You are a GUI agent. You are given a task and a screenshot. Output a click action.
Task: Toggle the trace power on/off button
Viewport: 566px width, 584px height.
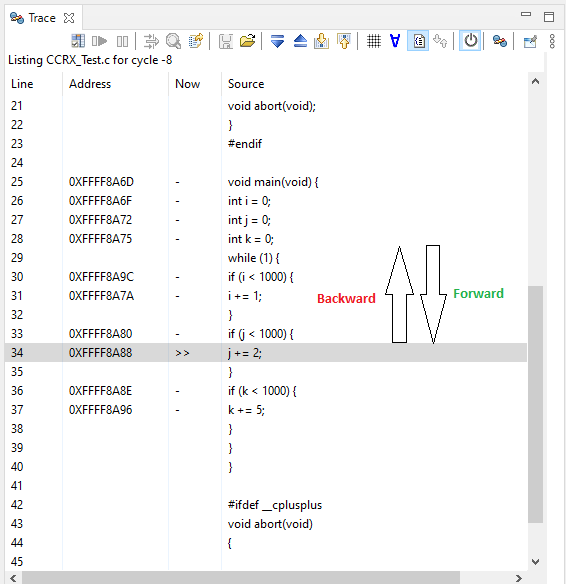pyautogui.click(x=470, y=41)
